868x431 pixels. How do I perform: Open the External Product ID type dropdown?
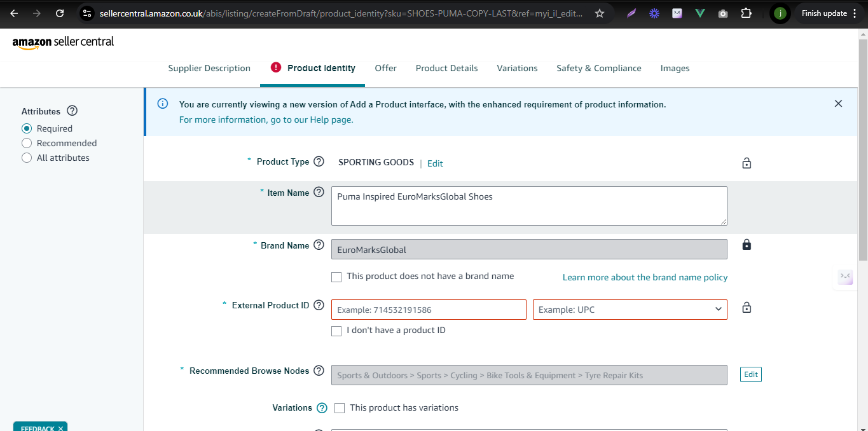click(x=630, y=310)
